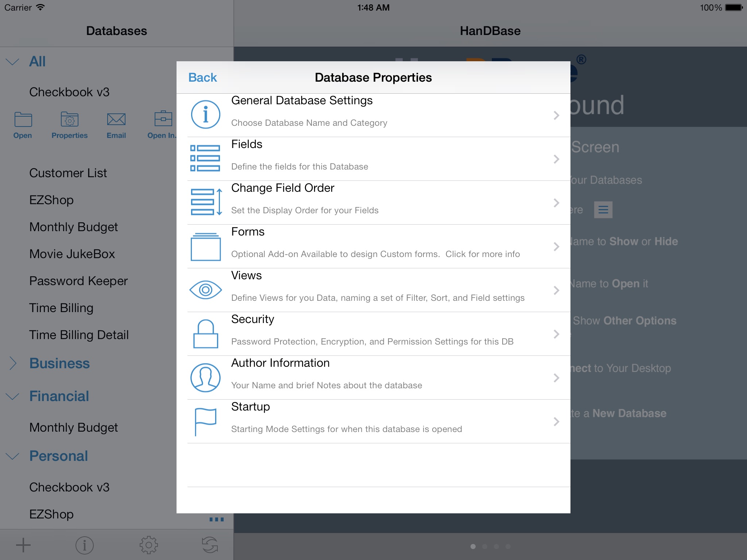The height and width of the screenshot is (560, 747).
Task: Toggle visibility of Personal databases
Action: 12,456
